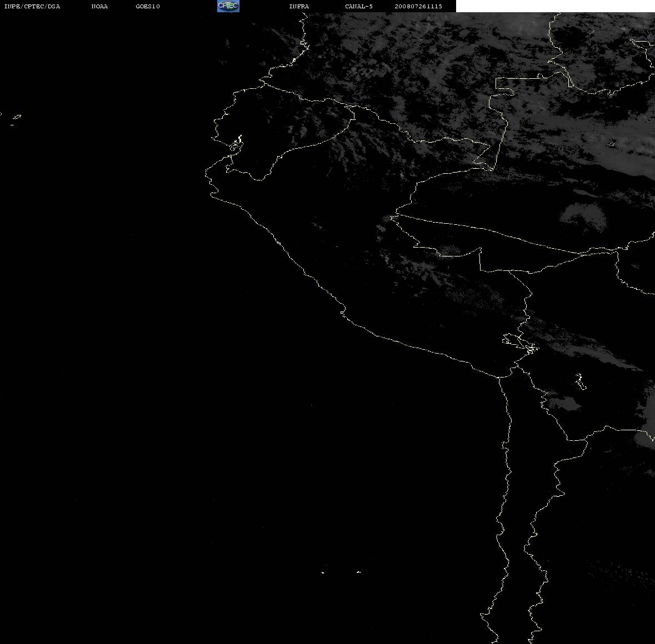Click the Juan Fernández island dots in Pacific
This screenshot has width=655, height=644.
pos(341,572)
